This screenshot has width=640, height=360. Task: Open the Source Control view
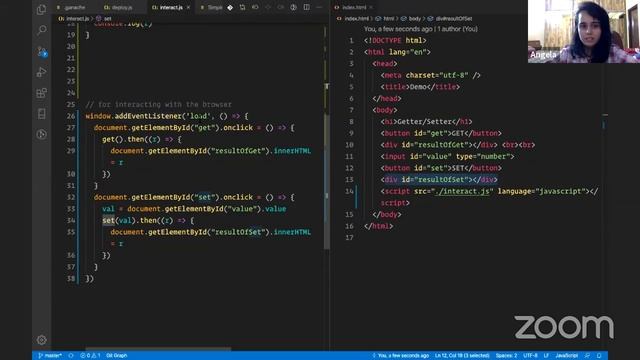pyautogui.click(x=42, y=52)
